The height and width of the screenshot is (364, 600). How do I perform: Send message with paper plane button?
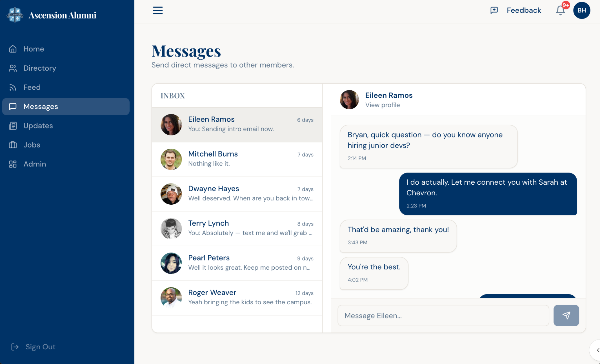coord(566,316)
